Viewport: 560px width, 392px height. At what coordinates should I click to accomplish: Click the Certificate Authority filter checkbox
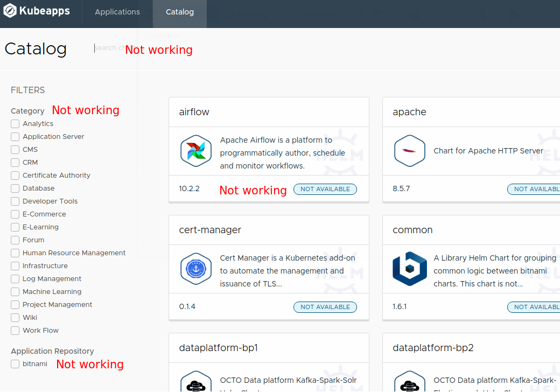coord(15,175)
